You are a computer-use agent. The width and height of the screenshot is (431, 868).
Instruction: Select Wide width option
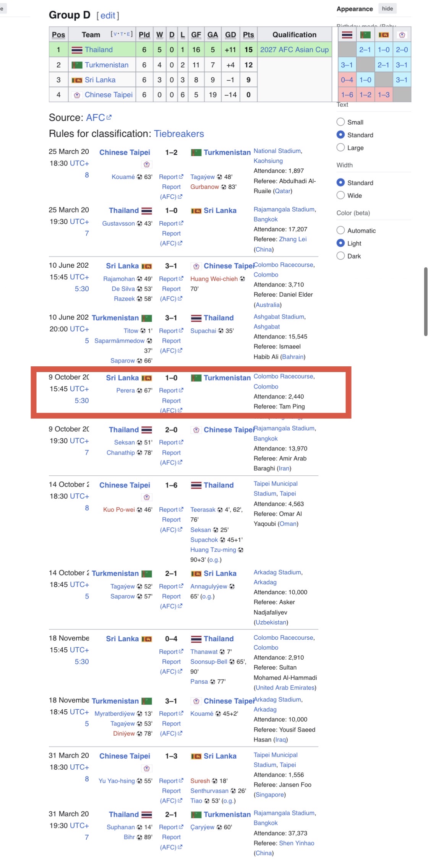(340, 195)
